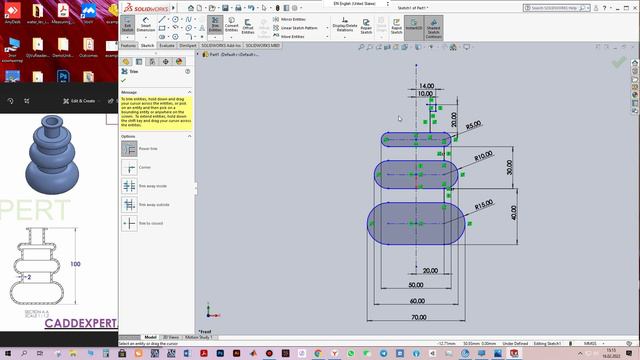Open the DisplayManager color-ball tab
Screen dimensions: 640x360
179,62
